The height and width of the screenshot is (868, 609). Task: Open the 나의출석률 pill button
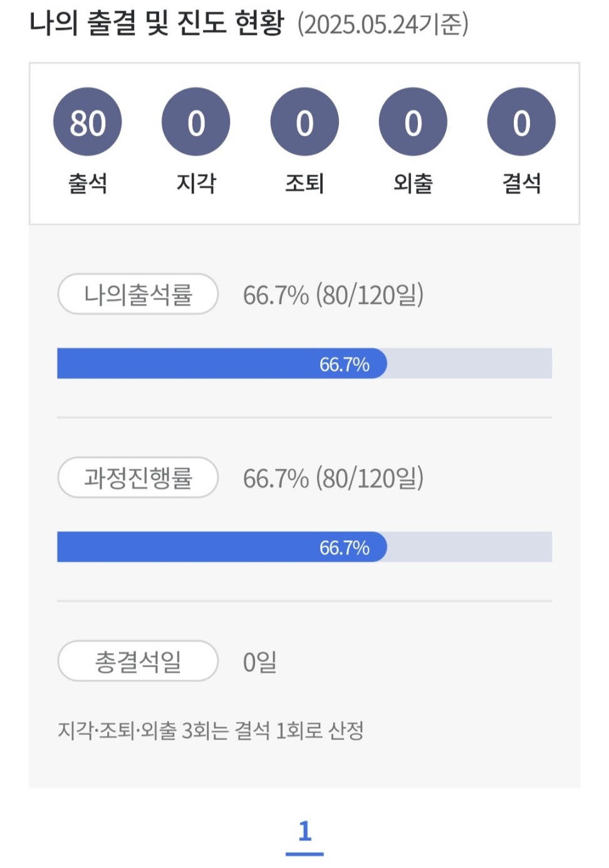coord(137,293)
